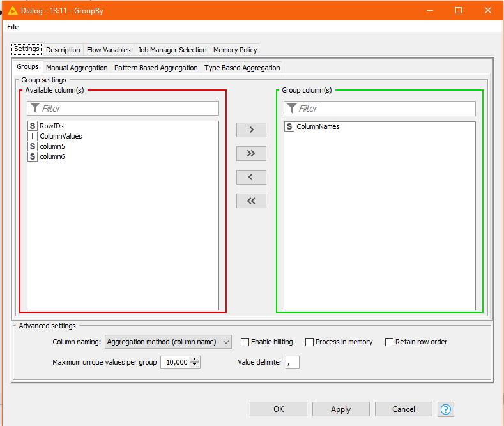Screen dimensions: 504x426
Task: Click the OK button
Action: pos(279,409)
